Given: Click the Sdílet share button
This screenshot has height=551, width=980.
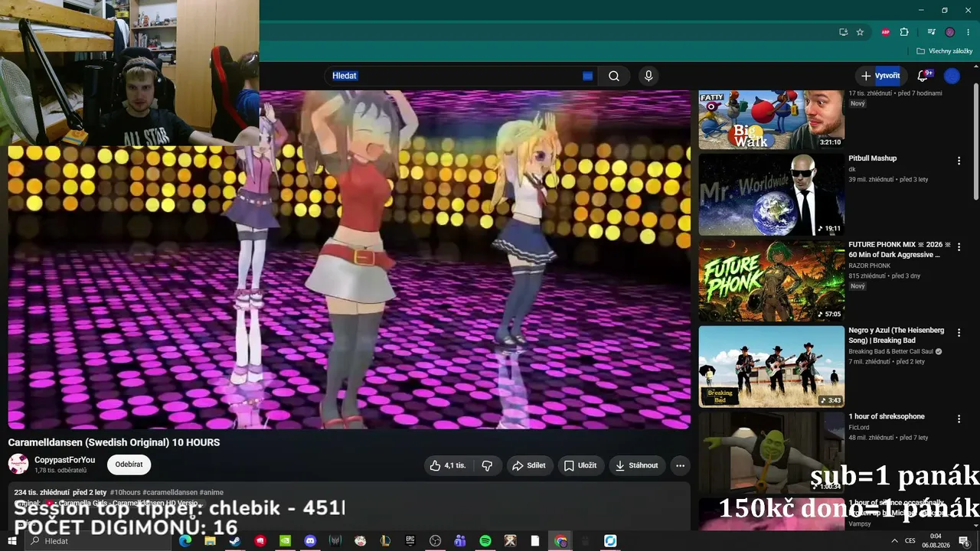Looking at the screenshot, I should (529, 465).
